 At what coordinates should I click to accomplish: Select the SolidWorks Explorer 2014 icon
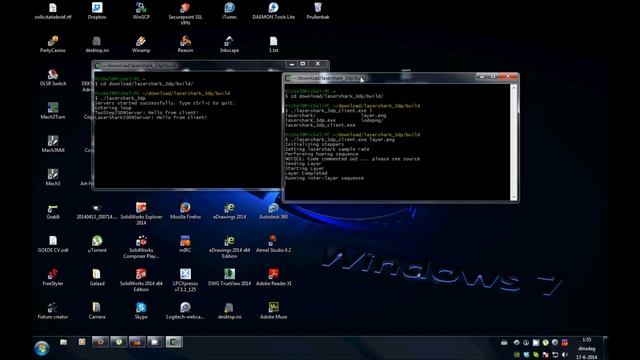point(141,214)
